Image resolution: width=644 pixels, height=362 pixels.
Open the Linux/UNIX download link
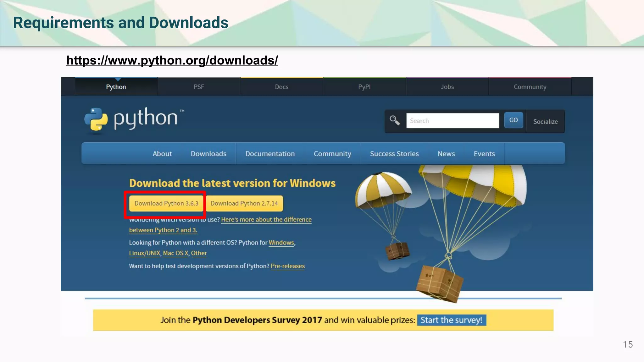(145, 253)
